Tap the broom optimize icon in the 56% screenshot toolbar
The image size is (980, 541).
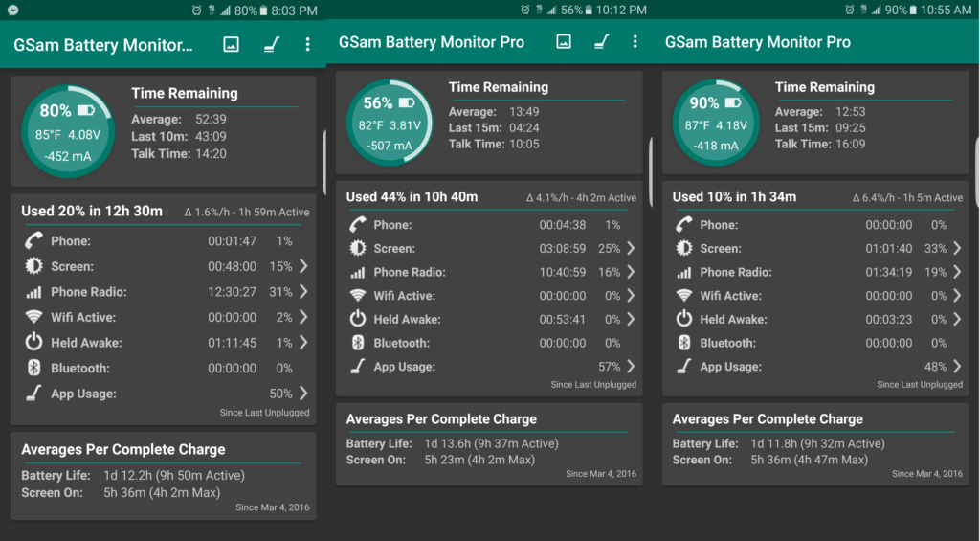click(x=601, y=41)
